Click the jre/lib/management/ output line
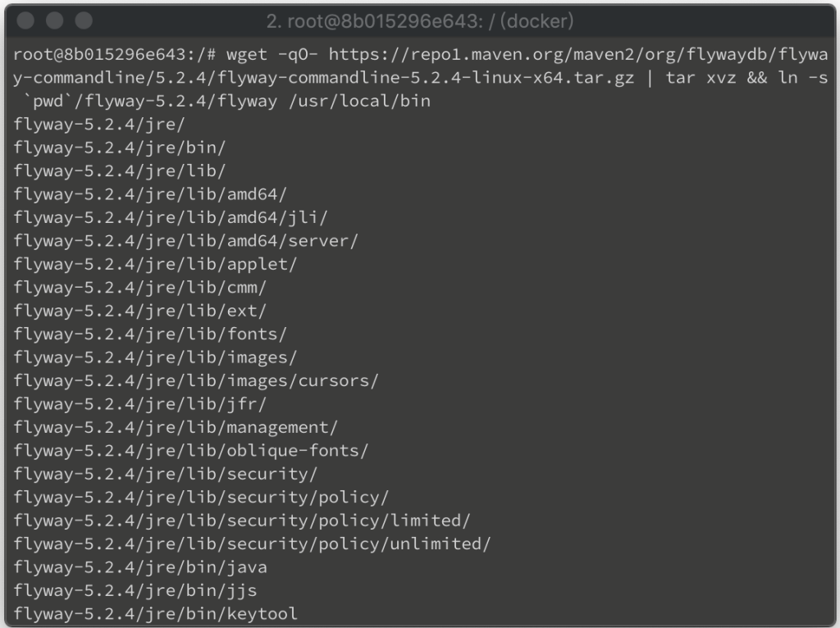This screenshot has width=840, height=628. tap(176, 427)
